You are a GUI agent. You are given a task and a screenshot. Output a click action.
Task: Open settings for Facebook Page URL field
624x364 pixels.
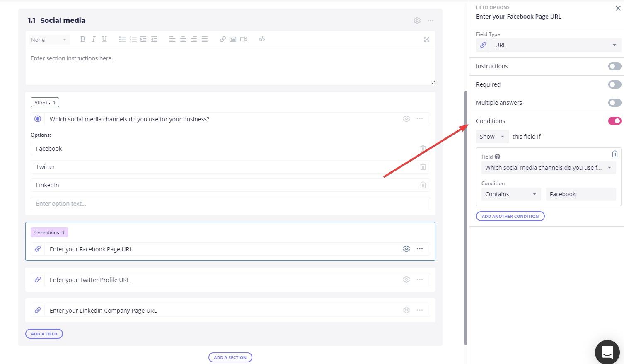pyautogui.click(x=406, y=249)
